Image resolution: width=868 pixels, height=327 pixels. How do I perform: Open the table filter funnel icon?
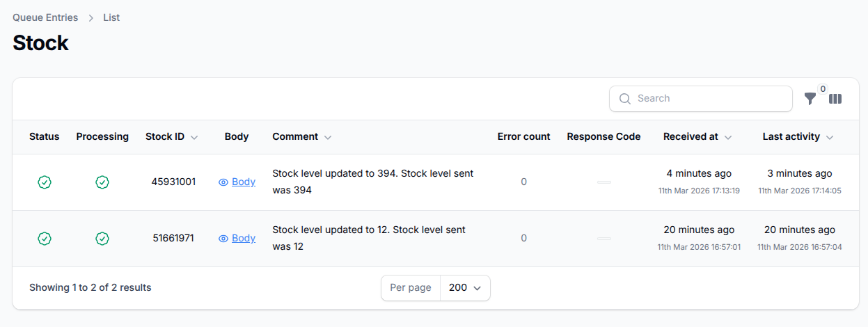pos(810,99)
